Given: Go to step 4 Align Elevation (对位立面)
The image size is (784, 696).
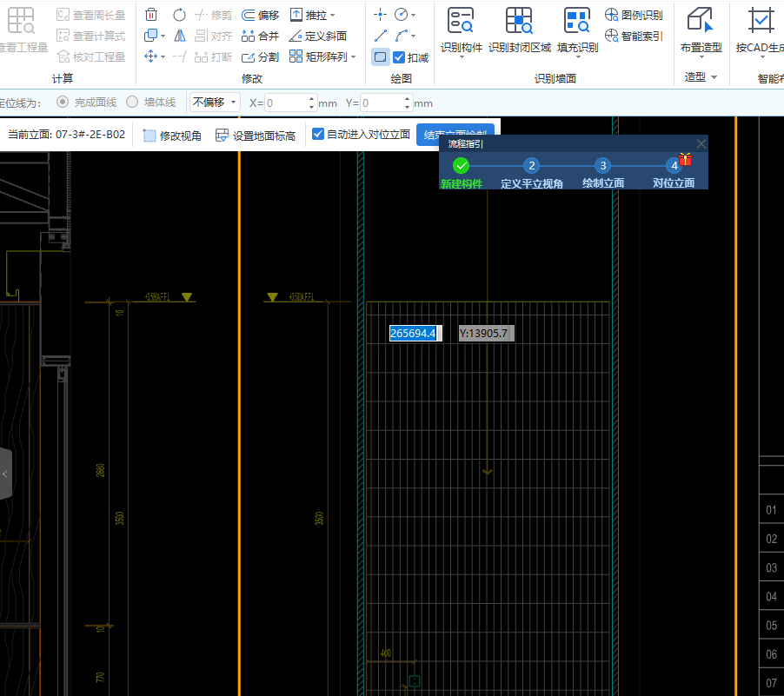Looking at the screenshot, I should (x=674, y=174).
